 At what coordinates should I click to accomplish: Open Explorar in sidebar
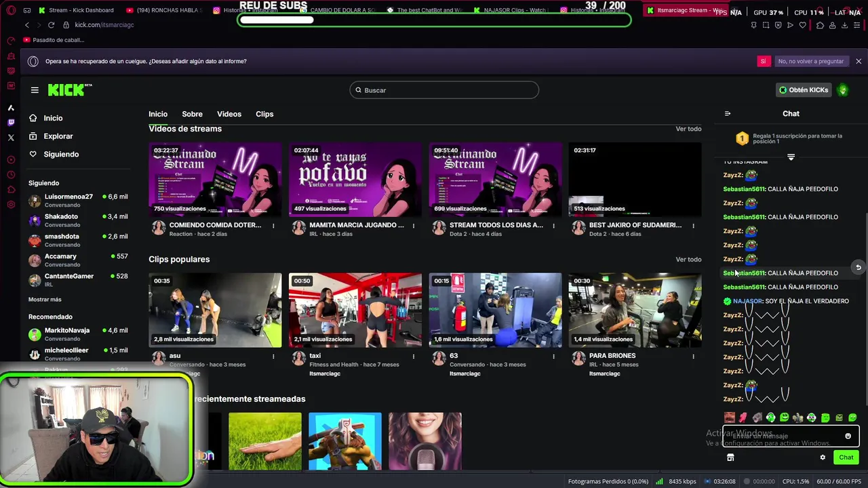(51, 136)
